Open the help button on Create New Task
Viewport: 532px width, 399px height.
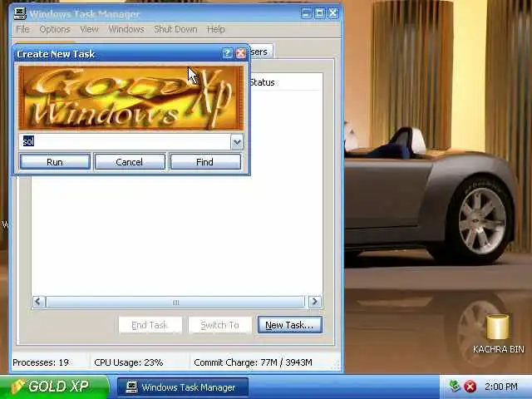tap(227, 53)
